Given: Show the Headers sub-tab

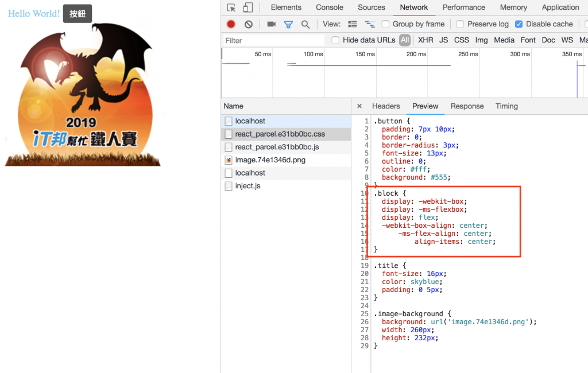Looking at the screenshot, I should 386,106.
